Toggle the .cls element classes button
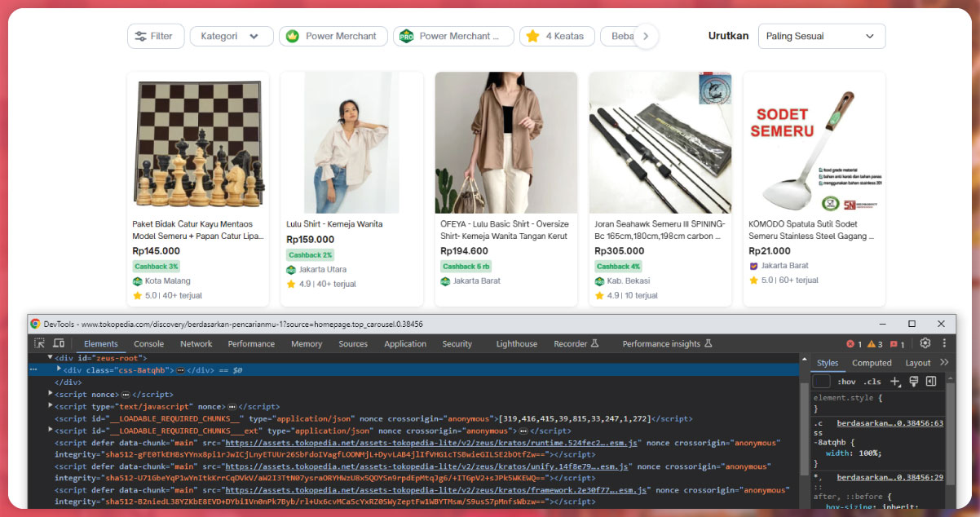This screenshot has height=517, width=980. [x=872, y=382]
